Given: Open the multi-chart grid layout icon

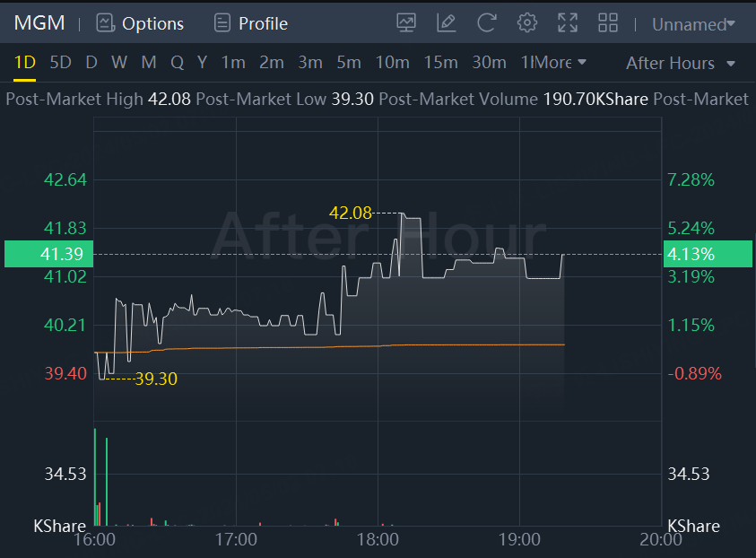Looking at the screenshot, I should [x=608, y=23].
